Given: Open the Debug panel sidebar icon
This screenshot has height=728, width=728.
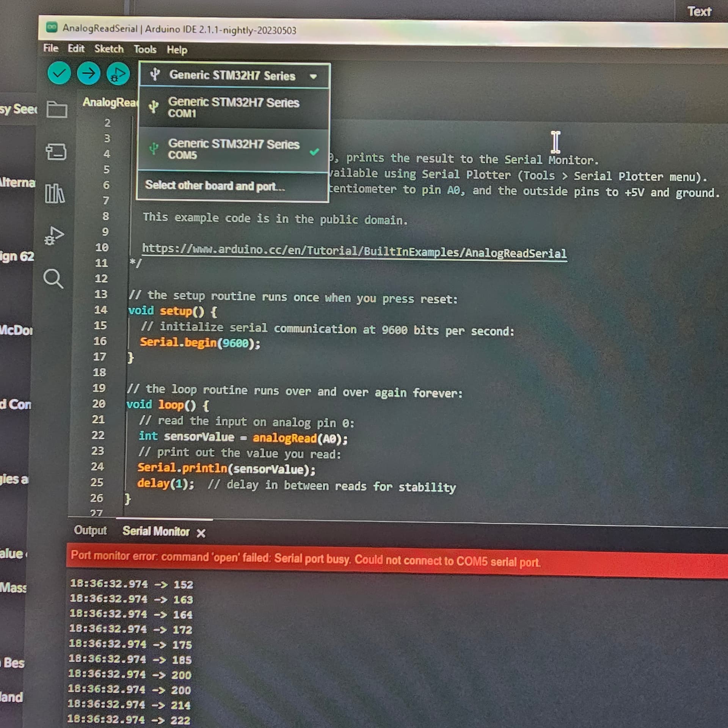Looking at the screenshot, I should pos(54,236).
